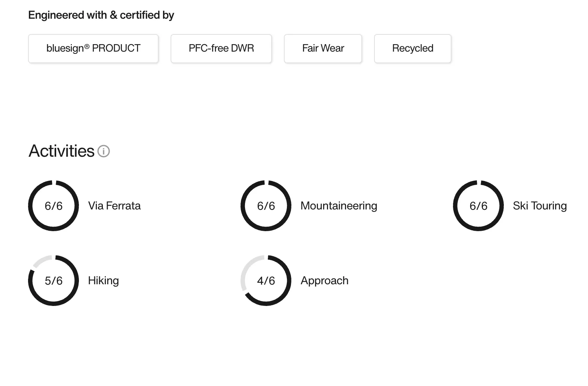Click the registered trademark symbol after bluesign

pos(87,46)
